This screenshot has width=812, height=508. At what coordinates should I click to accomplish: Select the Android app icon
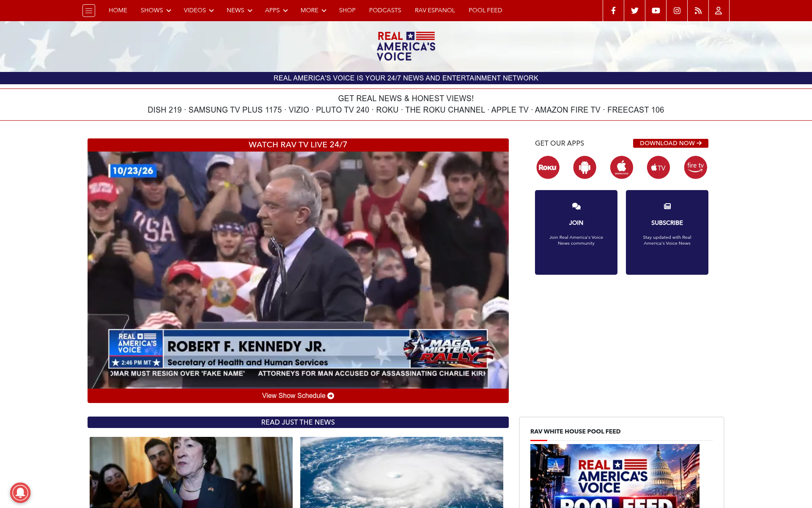pos(584,167)
